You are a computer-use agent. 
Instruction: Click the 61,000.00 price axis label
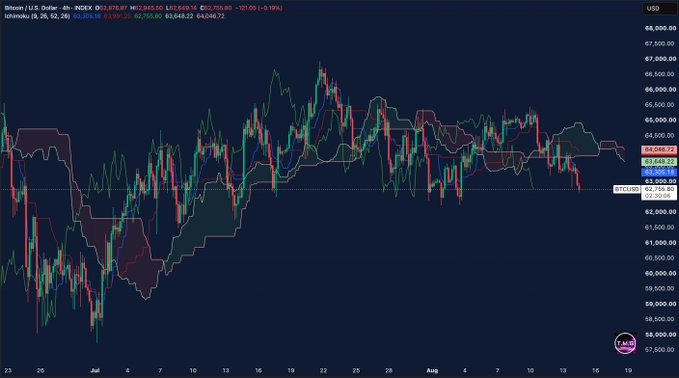[660, 242]
